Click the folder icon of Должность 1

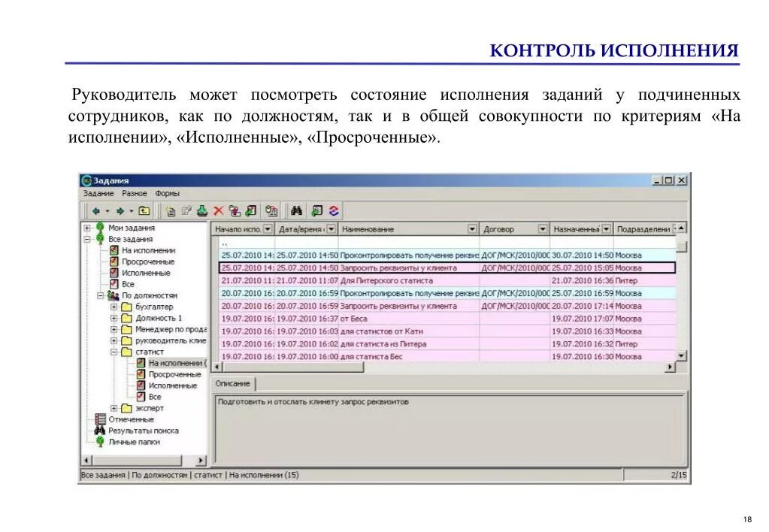(x=127, y=318)
